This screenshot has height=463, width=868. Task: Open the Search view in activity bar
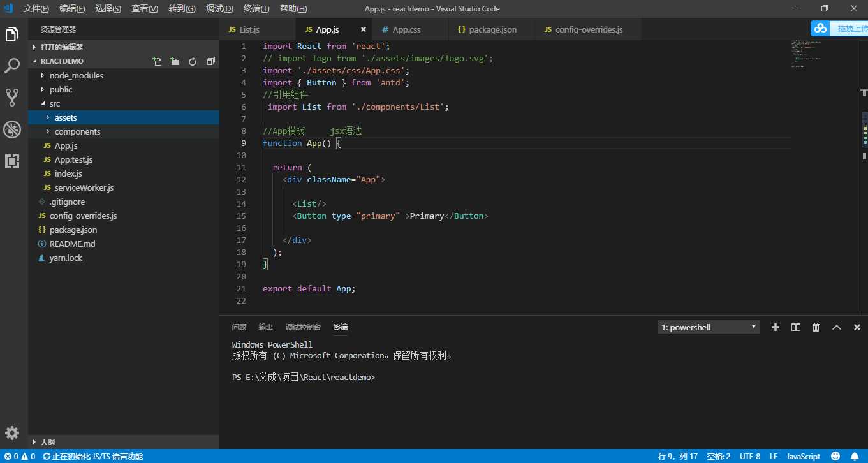(12, 65)
